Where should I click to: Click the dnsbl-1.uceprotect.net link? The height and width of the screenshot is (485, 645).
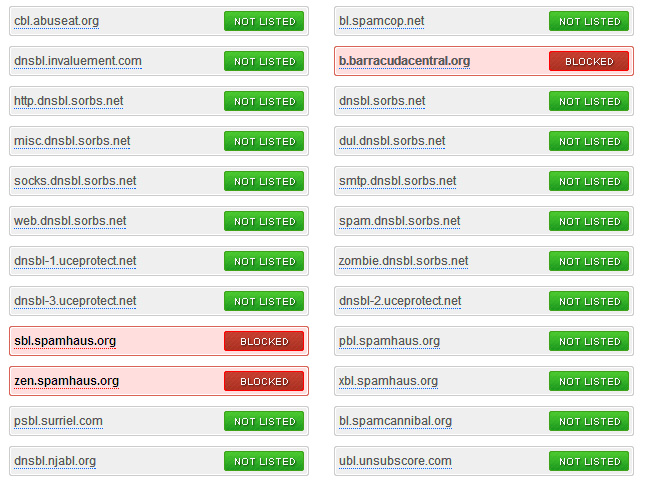pyautogui.click(x=75, y=261)
